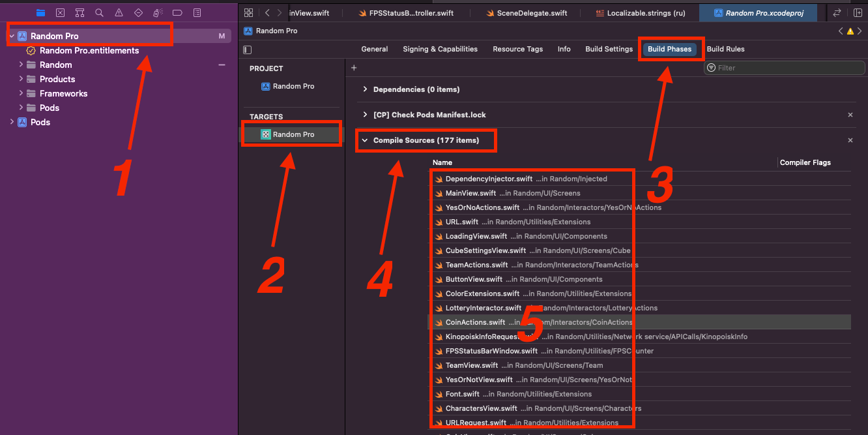The height and width of the screenshot is (435, 868).
Task: Switch to the General tab
Action: pos(375,49)
